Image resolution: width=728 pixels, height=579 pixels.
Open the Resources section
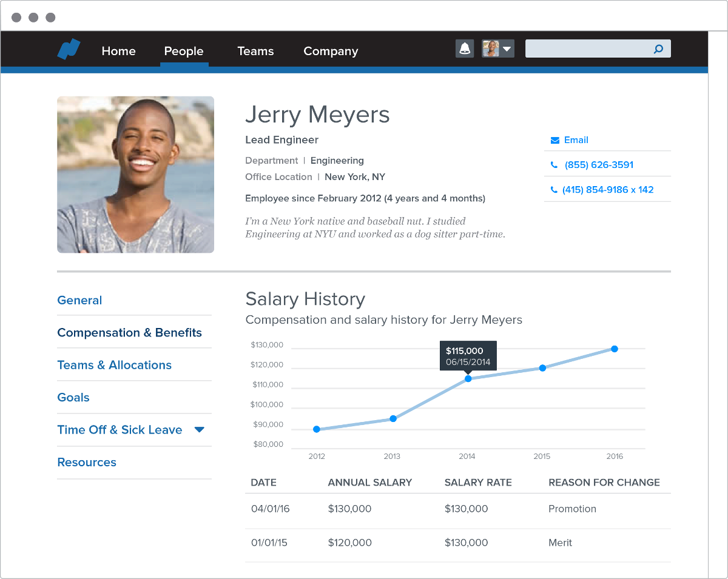point(87,462)
